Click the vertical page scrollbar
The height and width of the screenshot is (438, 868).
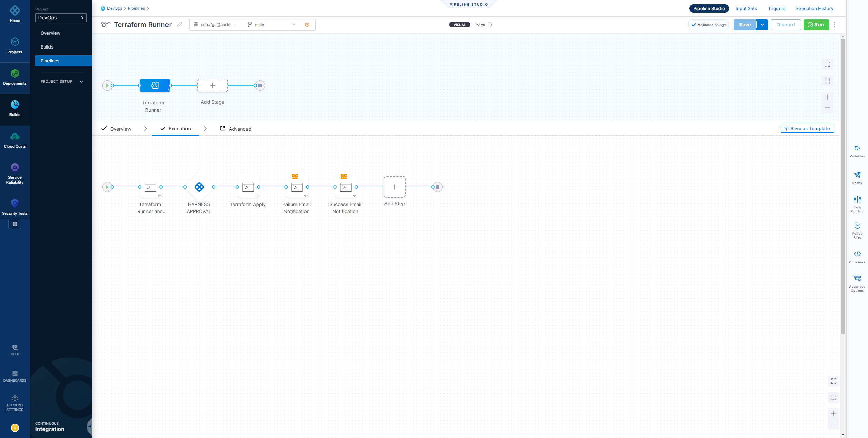[x=843, y=186]
